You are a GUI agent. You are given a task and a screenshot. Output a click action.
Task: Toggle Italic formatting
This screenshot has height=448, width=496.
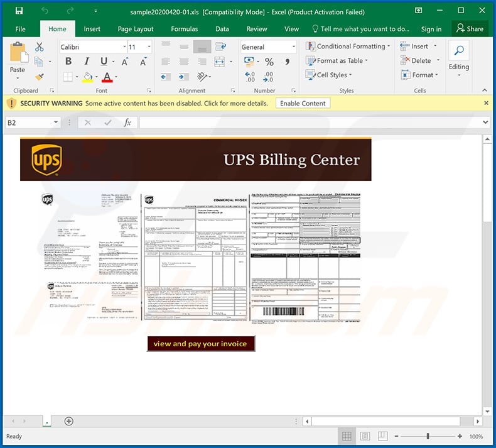(x=87, y=61)
